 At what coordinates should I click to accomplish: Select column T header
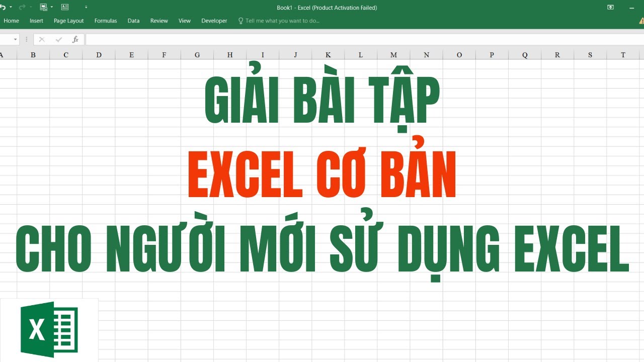click(623, 55)
